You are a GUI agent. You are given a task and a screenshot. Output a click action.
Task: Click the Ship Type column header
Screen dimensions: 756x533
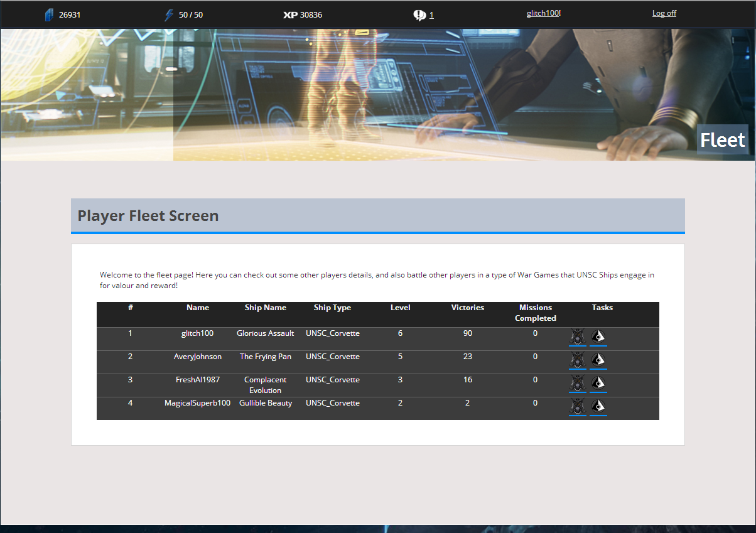333,308
